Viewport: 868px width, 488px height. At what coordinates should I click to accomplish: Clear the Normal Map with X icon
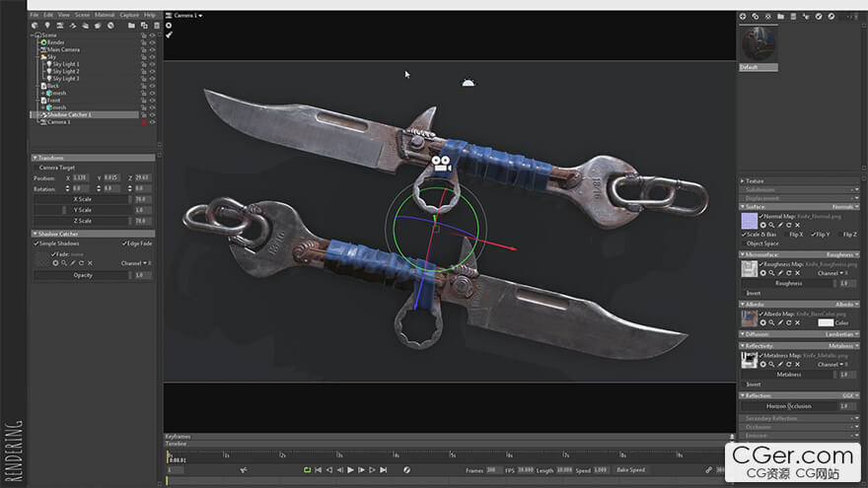[x=798, y=225]
